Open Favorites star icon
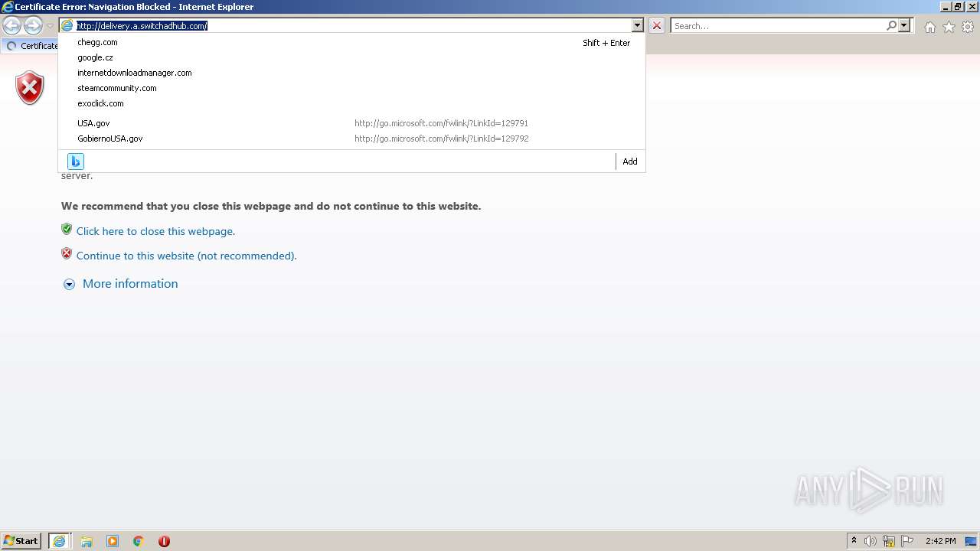 click(949, 27)
